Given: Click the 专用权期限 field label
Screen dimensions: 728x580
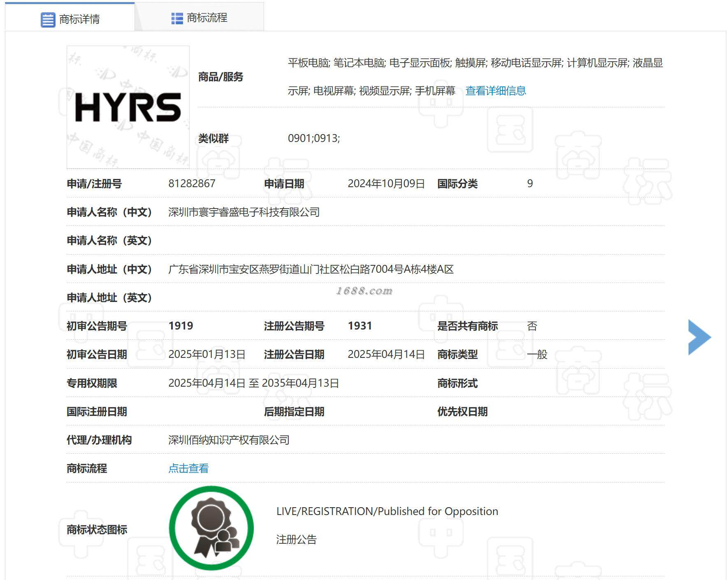Looking at the screenshot, I should point(92,383).
